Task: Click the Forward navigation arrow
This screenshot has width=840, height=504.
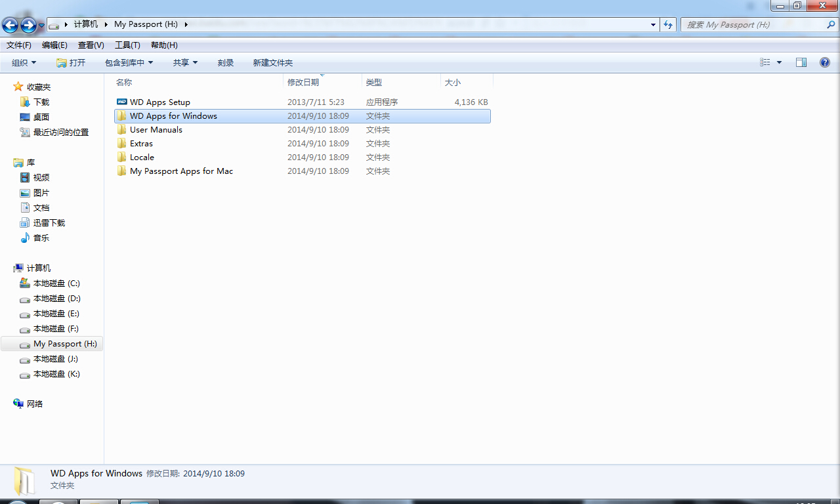Action: pos(28,25)
